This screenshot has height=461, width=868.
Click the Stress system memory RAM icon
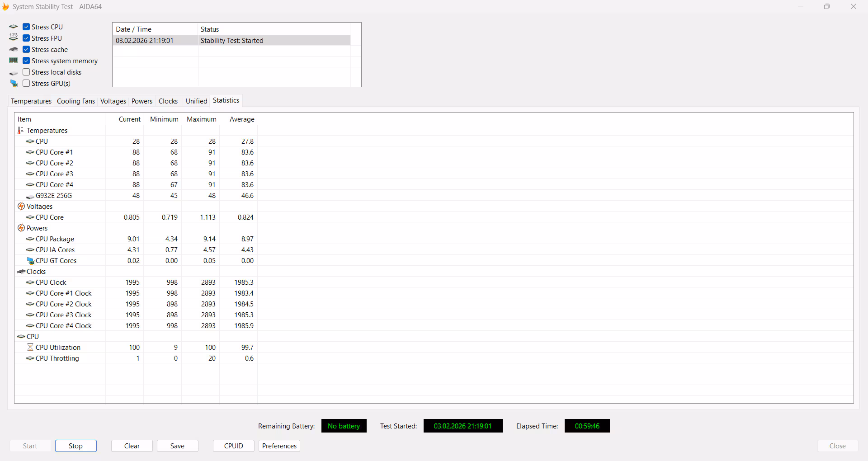click(14, 61)
